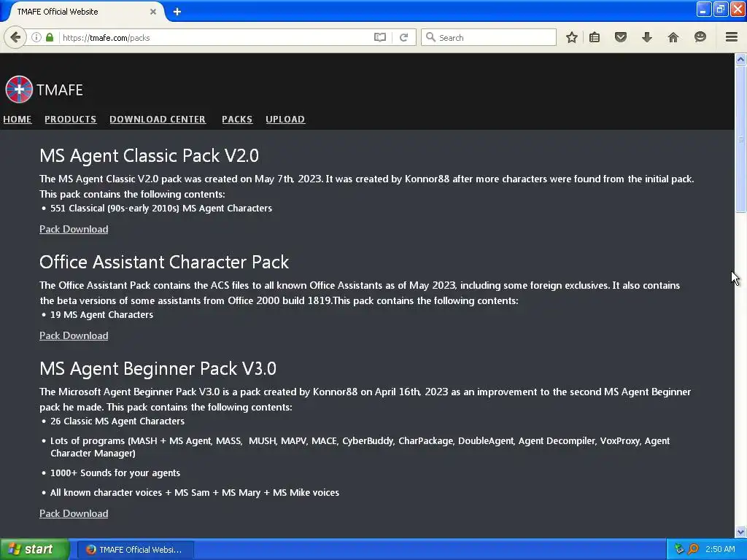
Task: Reload the page with the refresh icon
Action: coord(403,37)
